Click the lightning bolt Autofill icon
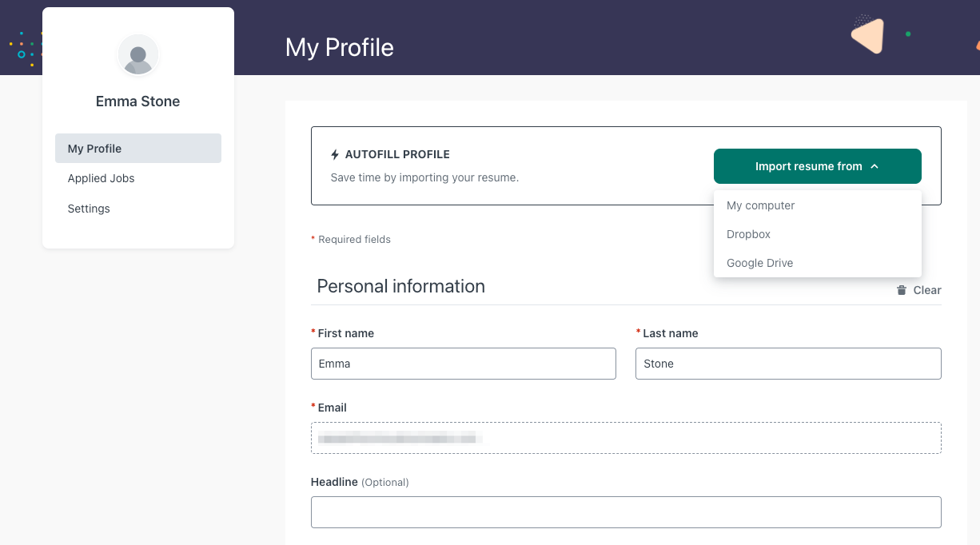 pyautogui.click(x=335, y=154)
